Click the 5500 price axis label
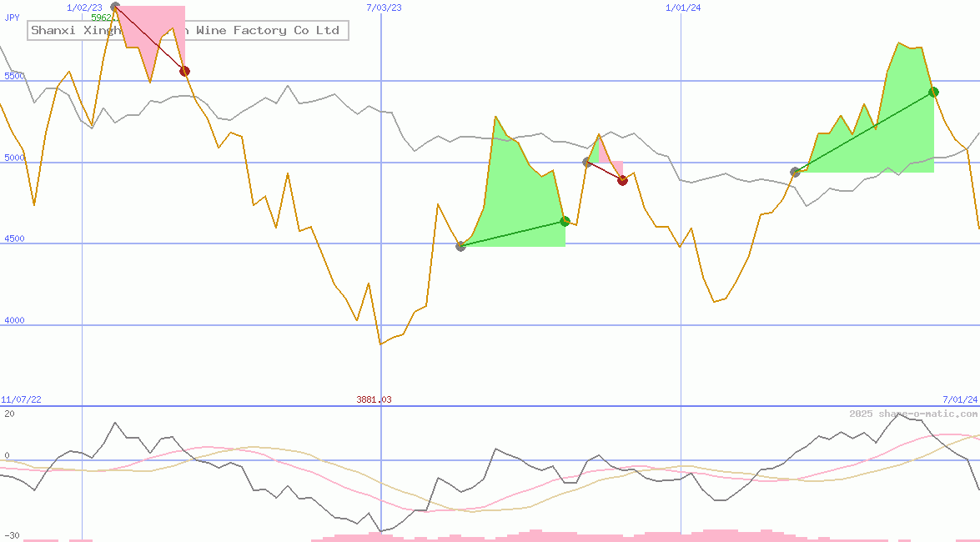Viewport: 980px width, 542px height. click(15, 76)
